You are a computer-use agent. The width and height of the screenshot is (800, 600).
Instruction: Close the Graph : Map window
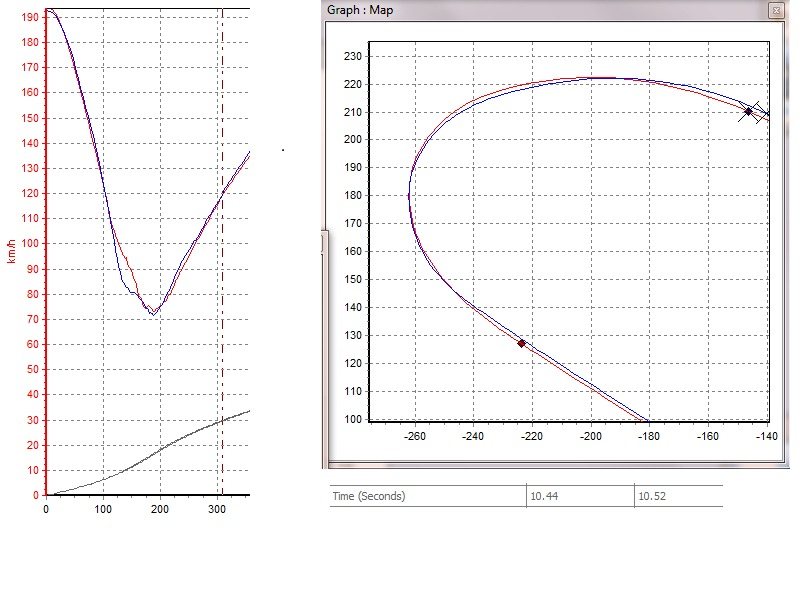(776, 10)
